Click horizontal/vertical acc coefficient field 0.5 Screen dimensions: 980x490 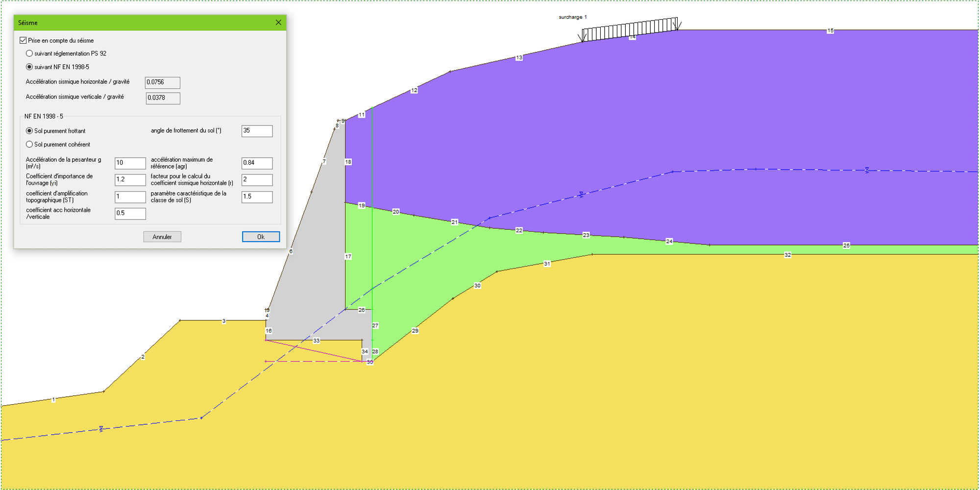tap(130, 213)
